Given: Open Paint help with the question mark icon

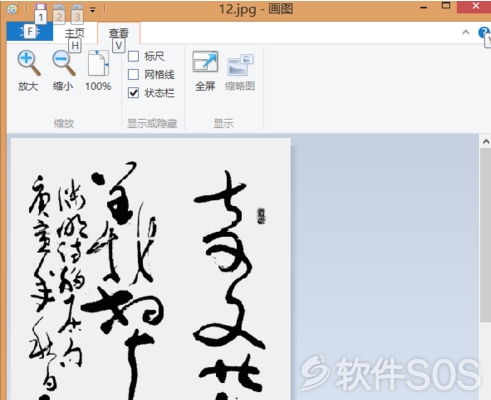Looking at the screenshot, I should [484, 32].
